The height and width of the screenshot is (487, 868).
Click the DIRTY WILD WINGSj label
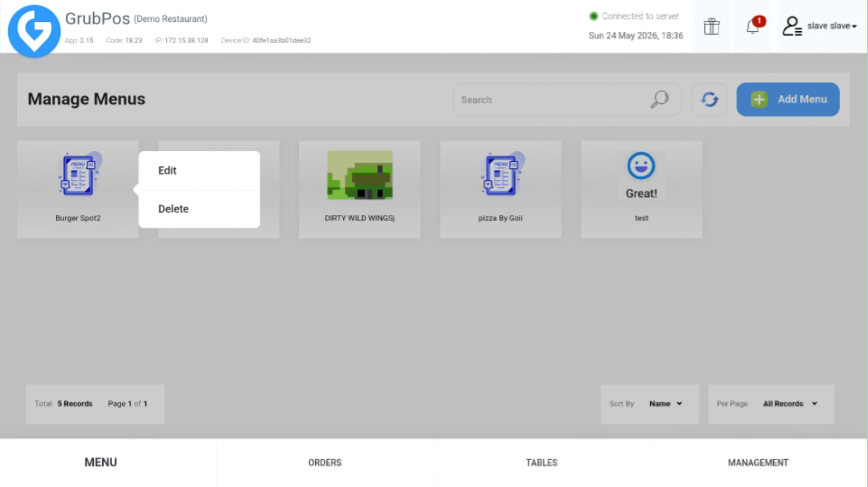[359, 218]
